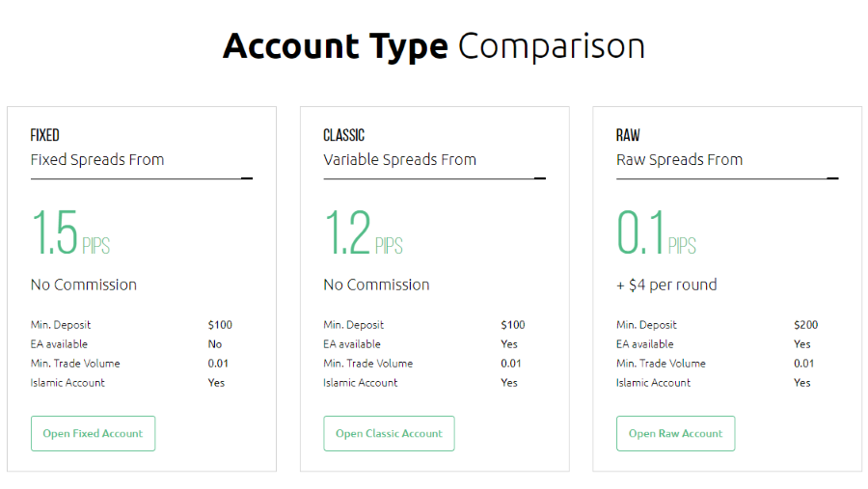This screenshot has height=489, width=868.
Task: Click No Commission in the Classic card
Action: coord(376,285)
